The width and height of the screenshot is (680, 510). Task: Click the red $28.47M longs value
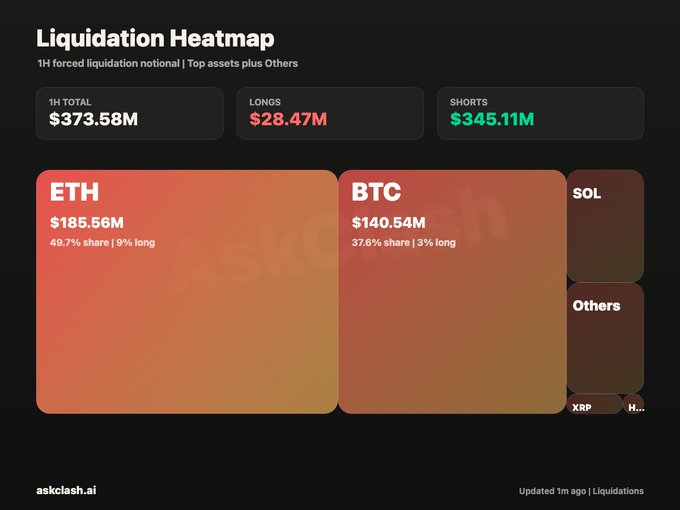tap(288, 119)
